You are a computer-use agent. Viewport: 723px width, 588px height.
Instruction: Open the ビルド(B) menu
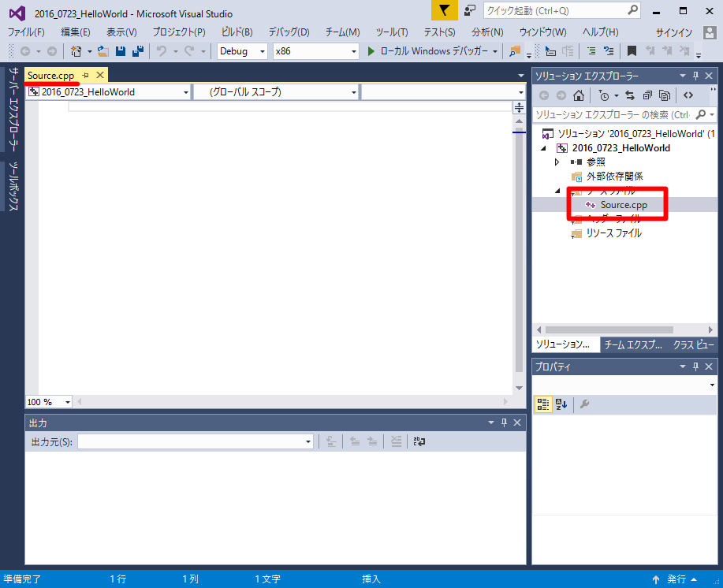[237, 32]
